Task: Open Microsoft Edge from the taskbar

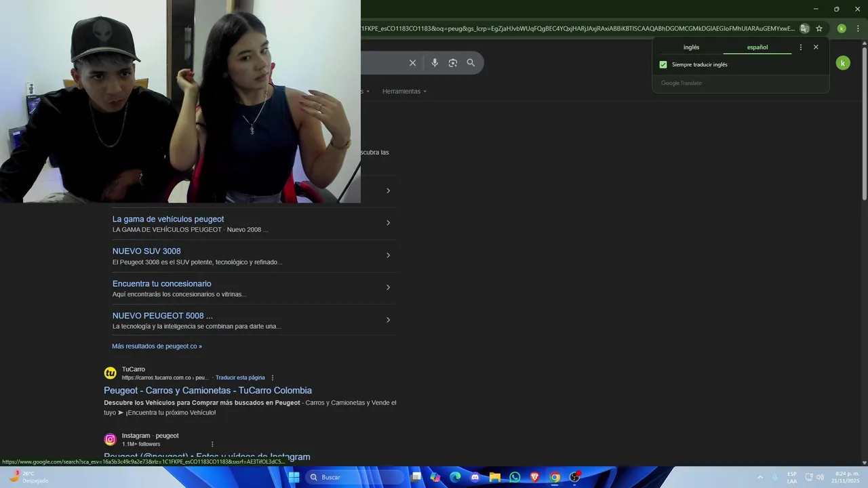Action: point(455,477)
